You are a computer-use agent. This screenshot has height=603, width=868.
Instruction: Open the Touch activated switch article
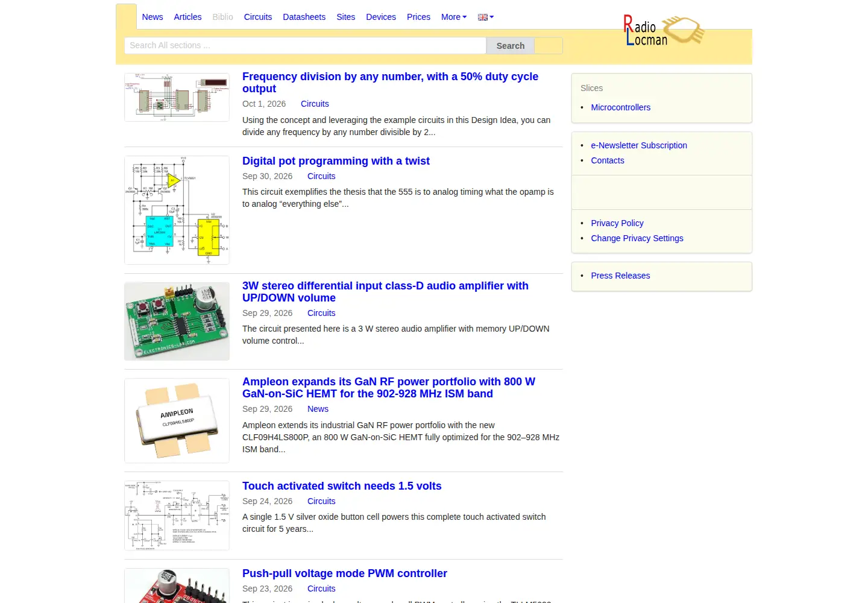click(342, 486)
